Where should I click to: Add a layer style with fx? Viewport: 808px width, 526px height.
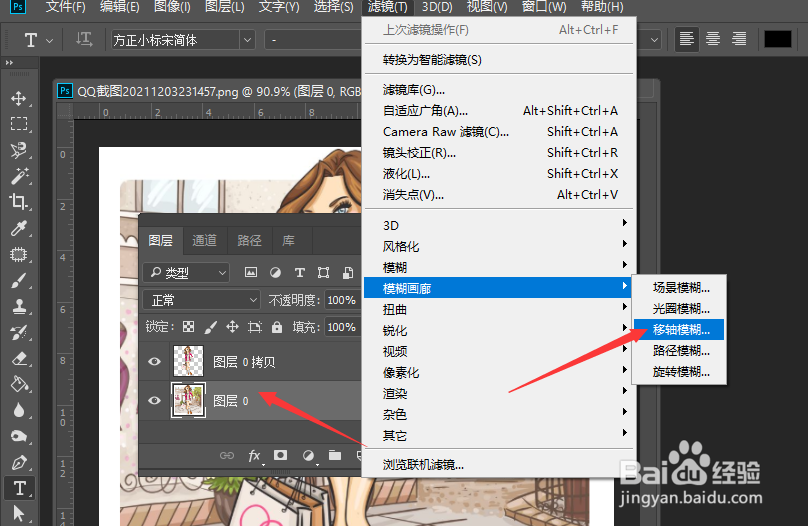(255, 455)
